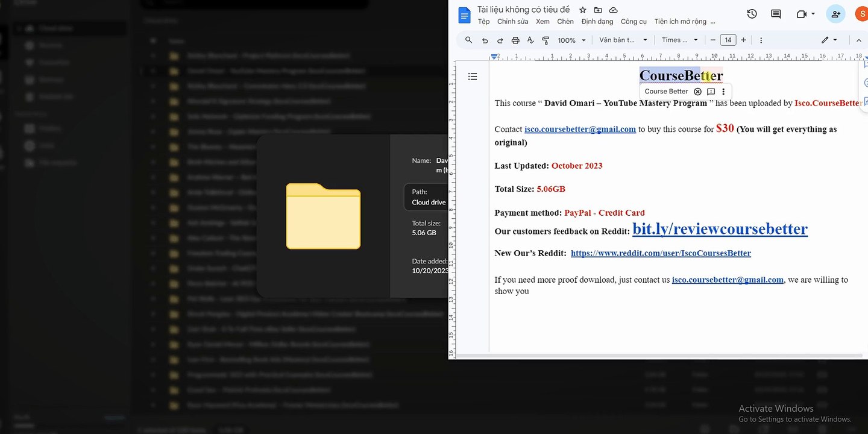Click the move-to-folder icon beside the title

pos(598,10)
